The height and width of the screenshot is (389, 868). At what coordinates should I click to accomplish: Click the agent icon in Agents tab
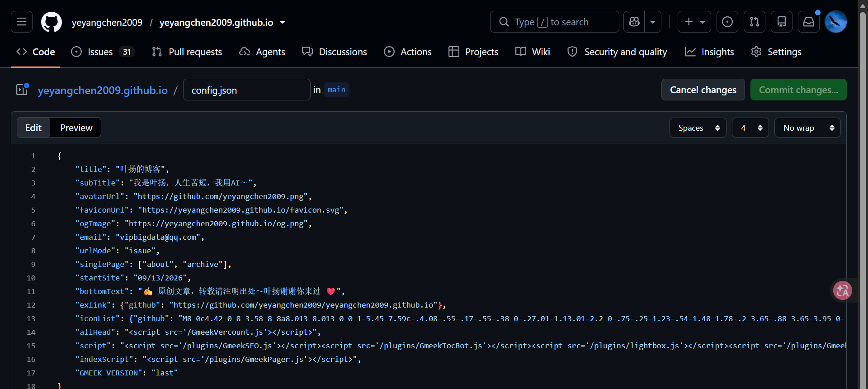click(x=245, y=52)
